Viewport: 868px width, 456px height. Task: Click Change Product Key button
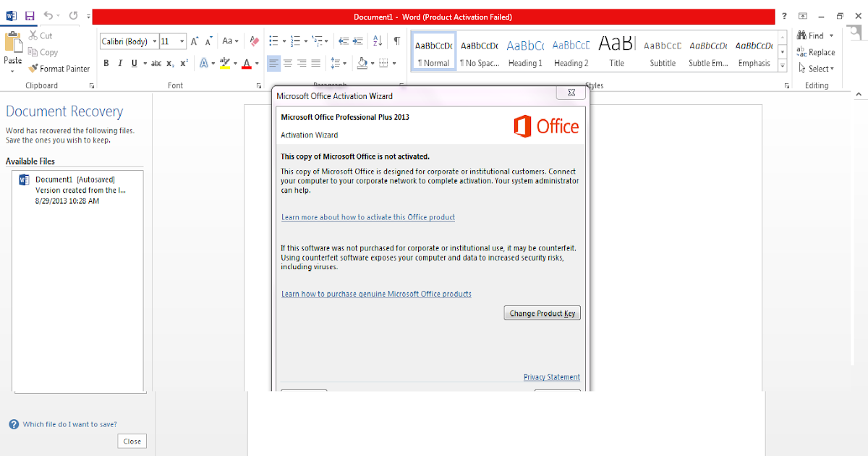(542, 313)
